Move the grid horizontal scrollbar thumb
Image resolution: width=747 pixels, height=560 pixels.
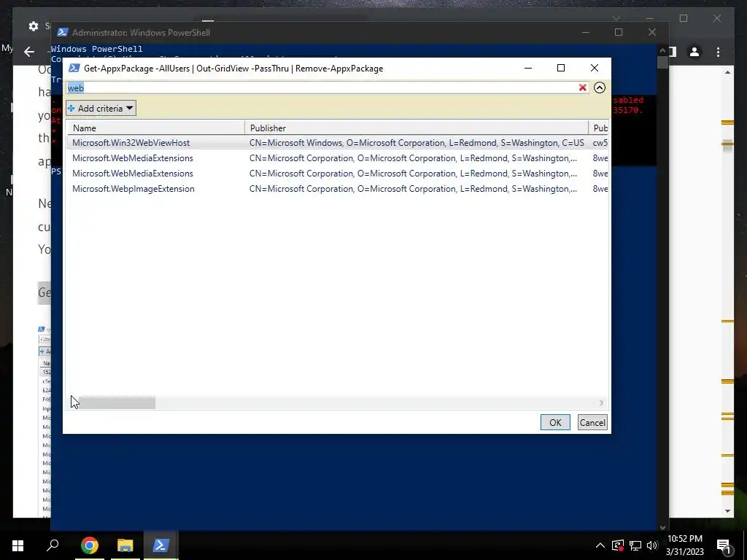pos(117,402)
